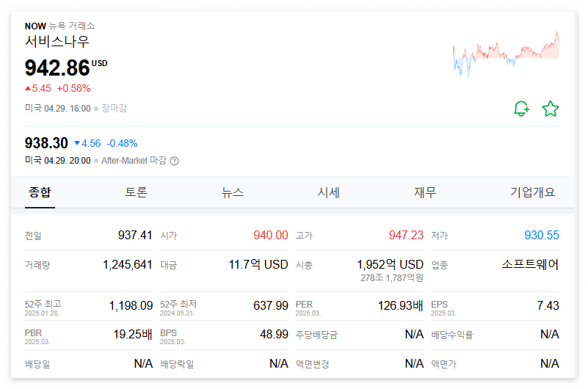Click the EPS value 7.43
The image size is (588, 389).
tap(548, 306)
